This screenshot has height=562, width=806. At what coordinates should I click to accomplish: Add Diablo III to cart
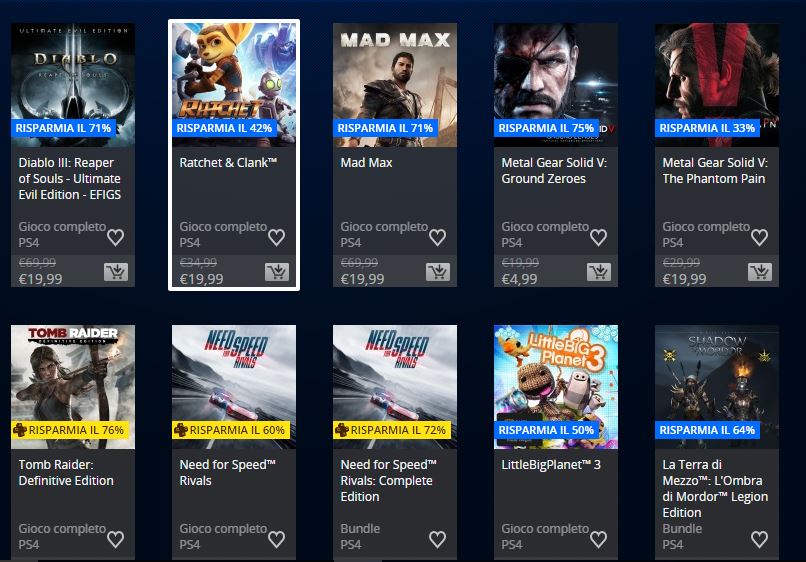coord(116,271)
